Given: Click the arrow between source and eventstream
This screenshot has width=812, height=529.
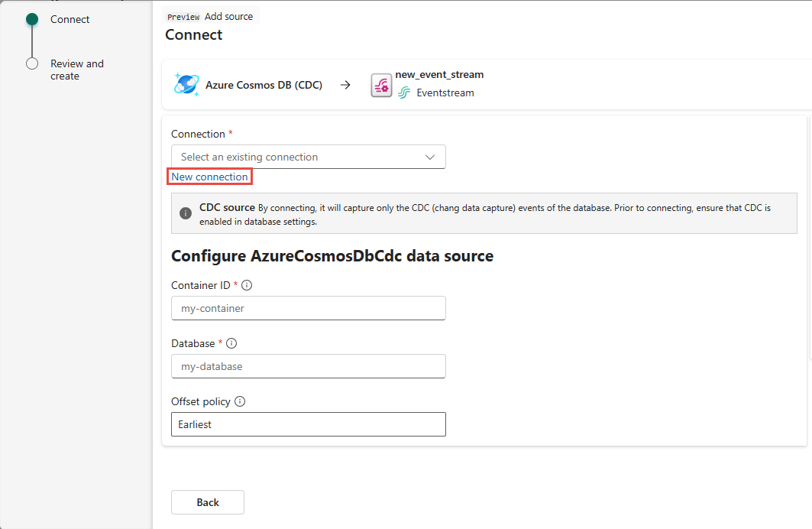Looking at the screenshot, I should (345, 85).
